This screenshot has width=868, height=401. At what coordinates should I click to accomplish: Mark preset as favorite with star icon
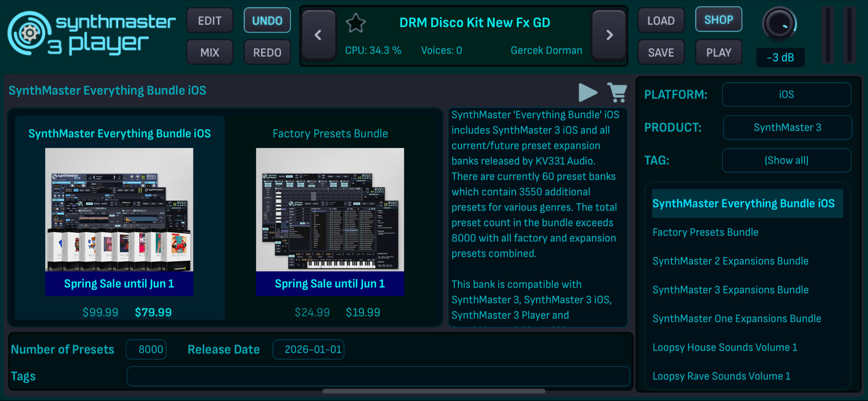(x=356, y=23)
